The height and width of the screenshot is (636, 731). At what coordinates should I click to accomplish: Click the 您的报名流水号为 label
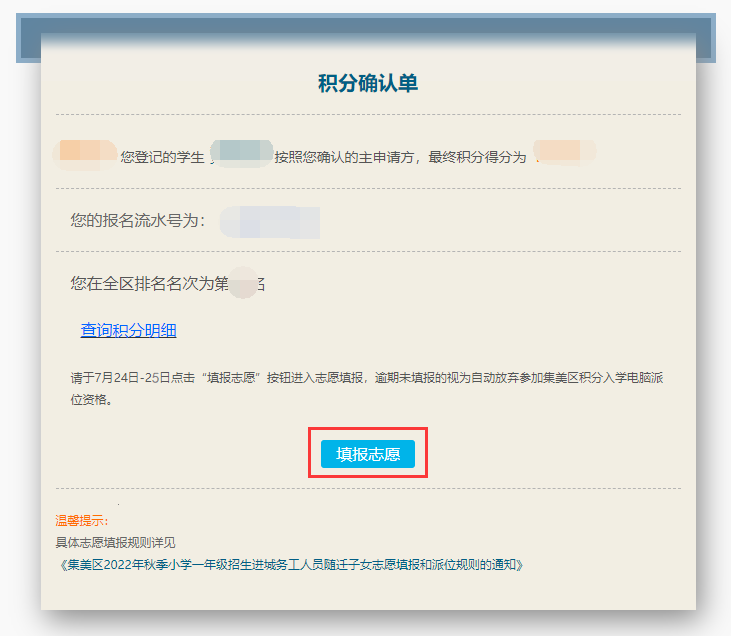(138, 221)
